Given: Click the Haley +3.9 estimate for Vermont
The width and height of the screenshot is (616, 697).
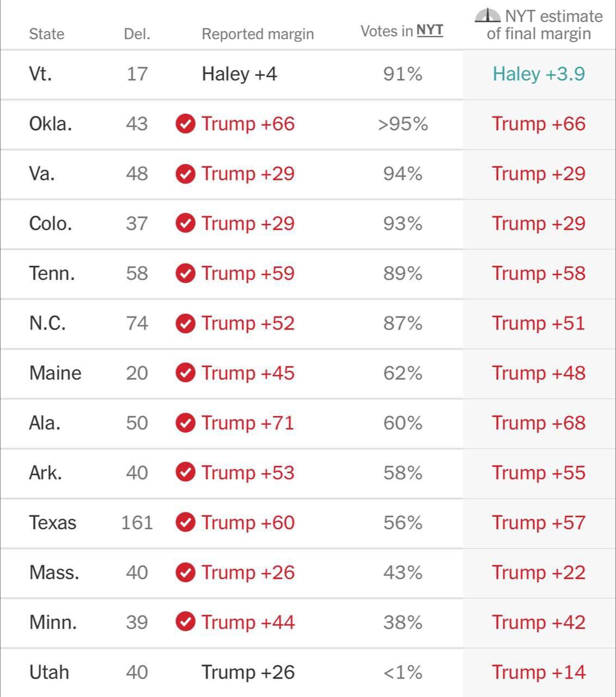Looking at the screenshot, I should 539,74.
